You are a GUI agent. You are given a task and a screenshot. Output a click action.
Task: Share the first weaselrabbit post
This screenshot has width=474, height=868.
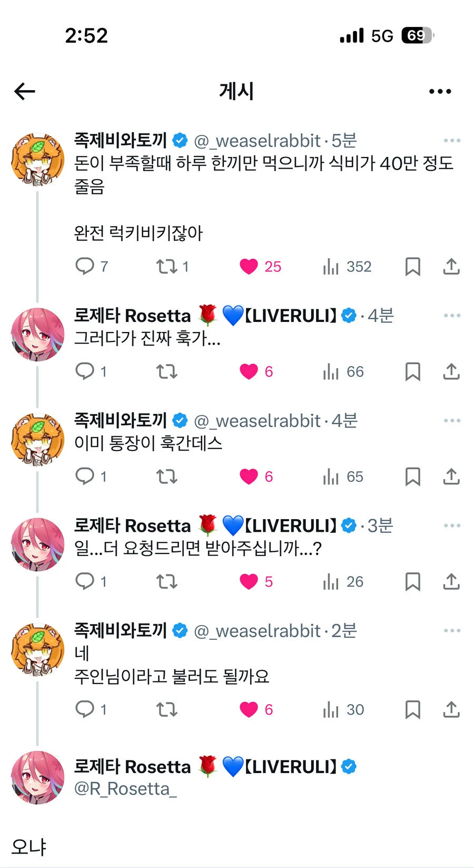tap(451, 266)
